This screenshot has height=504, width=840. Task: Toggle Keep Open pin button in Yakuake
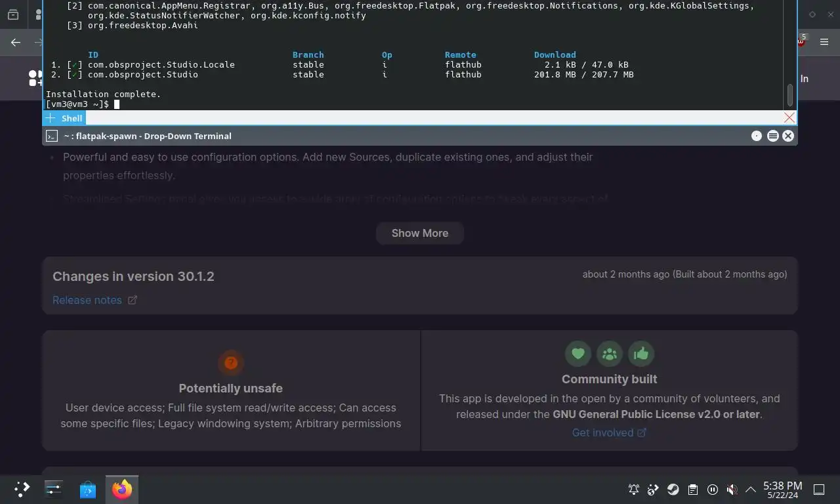point(757,136)
